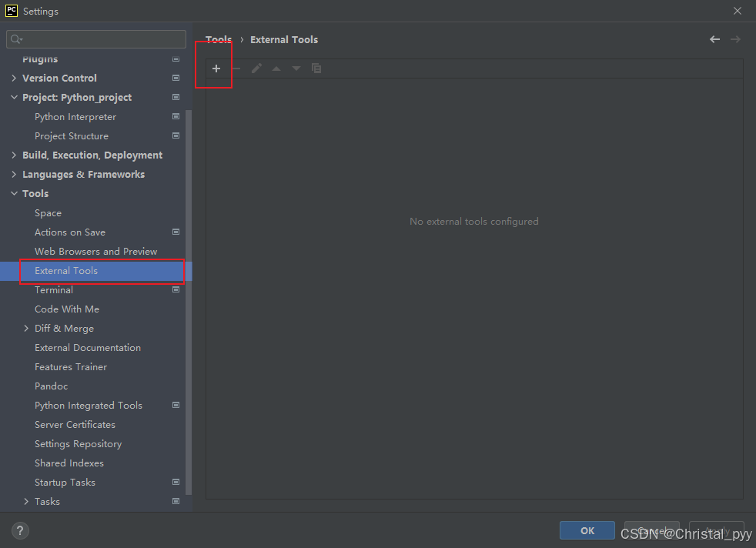
Task: Click the project-level icon beside Version Control
Action: (176, 78)
